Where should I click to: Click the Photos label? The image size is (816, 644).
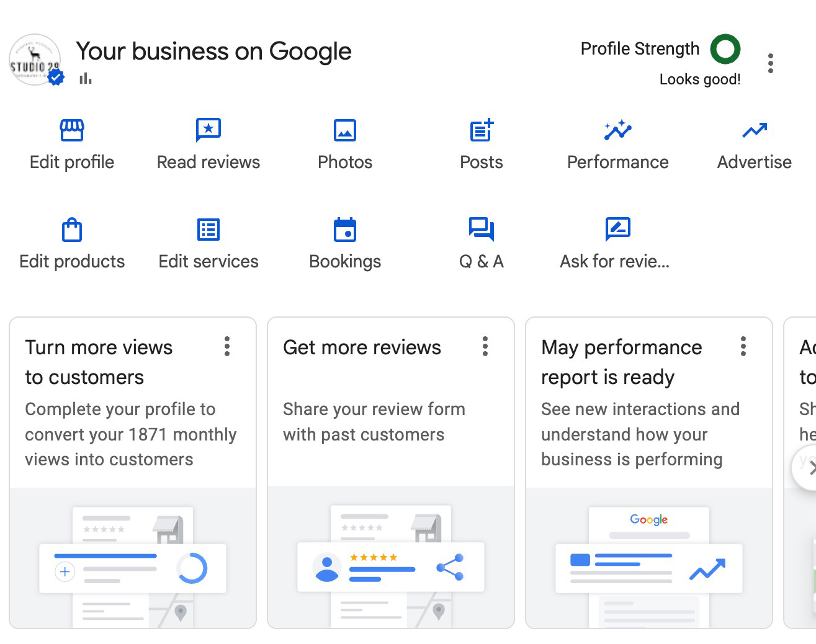[x=345, y=162]
